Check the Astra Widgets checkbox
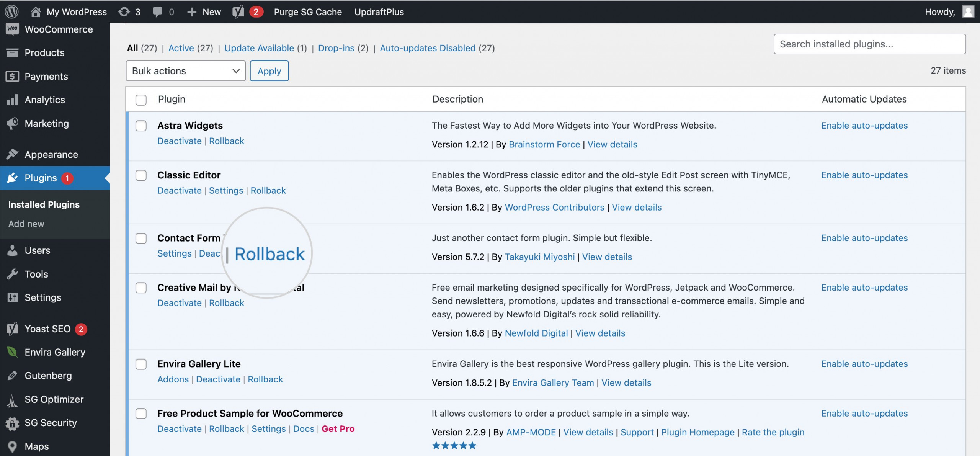 pos(141,126)
